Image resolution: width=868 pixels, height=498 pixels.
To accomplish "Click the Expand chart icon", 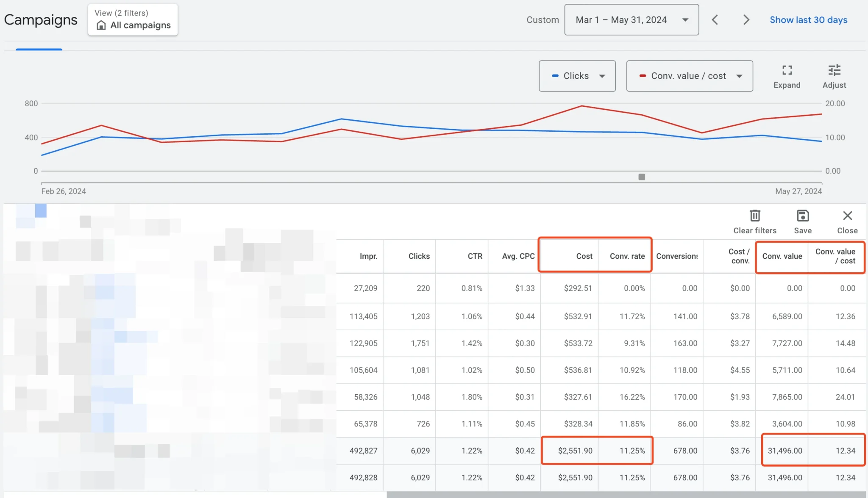I will pos(787,70).
